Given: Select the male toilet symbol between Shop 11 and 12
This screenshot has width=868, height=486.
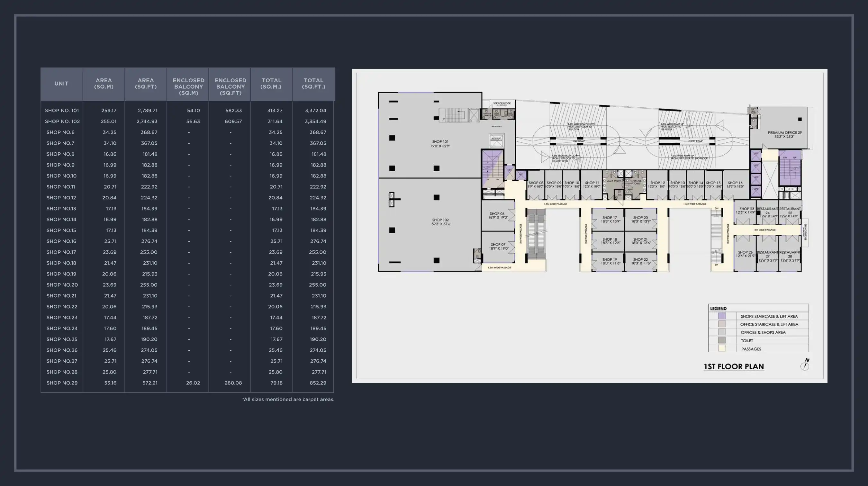Looking at the screenshot, I should tap(614, 181).
